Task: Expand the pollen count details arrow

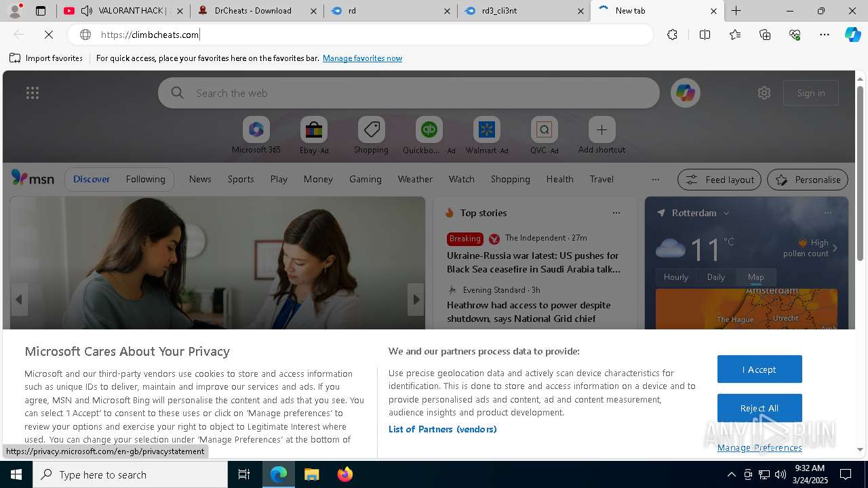Action: tap(835, 248)
